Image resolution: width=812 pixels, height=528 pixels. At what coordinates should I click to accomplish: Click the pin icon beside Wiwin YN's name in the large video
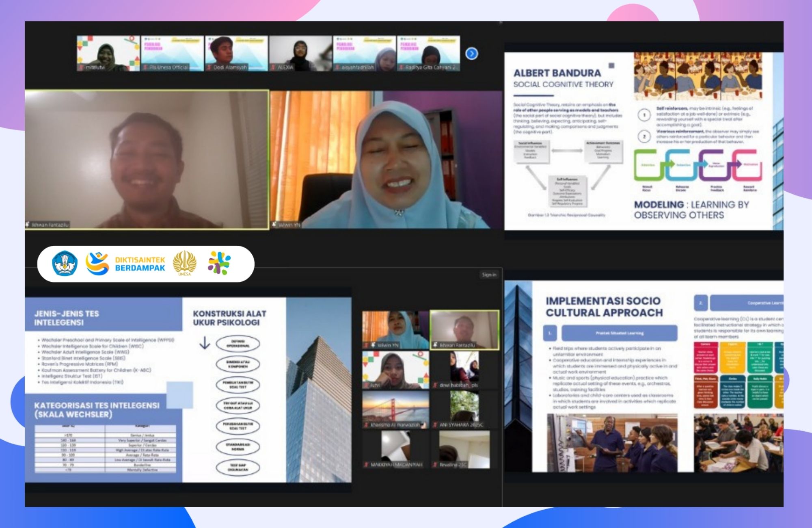(274, 225)
